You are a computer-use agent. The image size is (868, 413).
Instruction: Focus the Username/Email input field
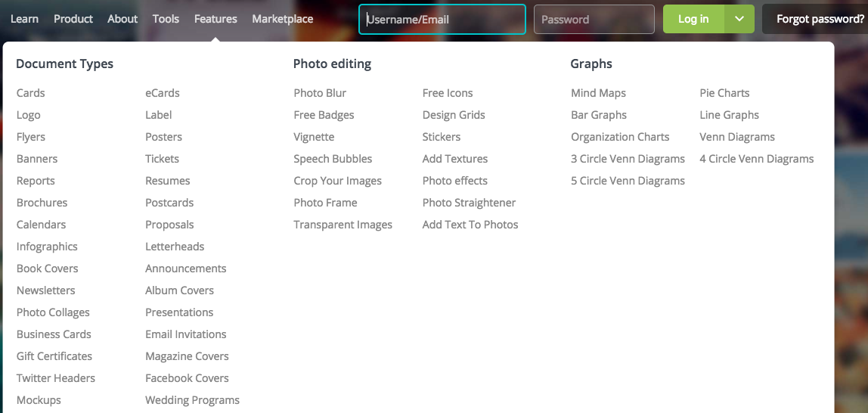click(442, 20)
